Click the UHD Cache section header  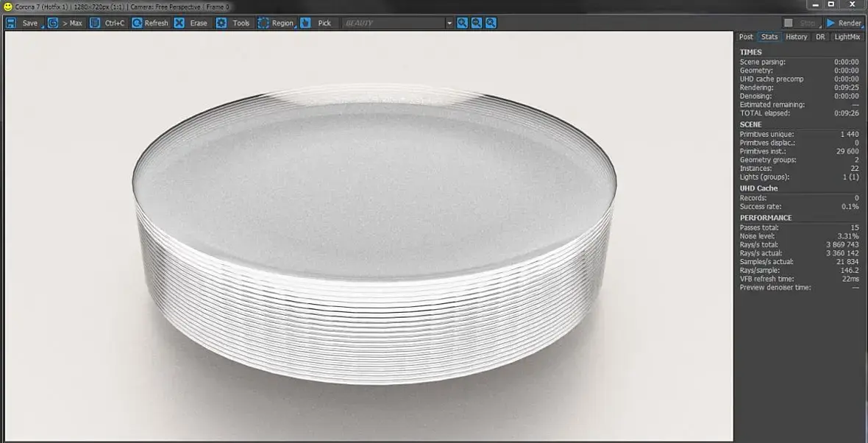click(x=758, y=188)
